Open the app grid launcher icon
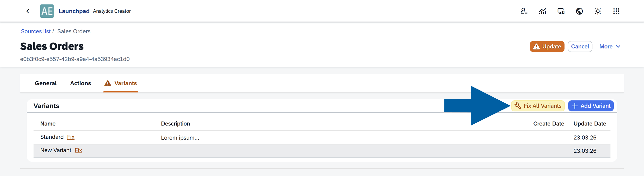Image resolution: width=644 pixels, height=176 pixels. pyautogui.click(x=616, y=11)
